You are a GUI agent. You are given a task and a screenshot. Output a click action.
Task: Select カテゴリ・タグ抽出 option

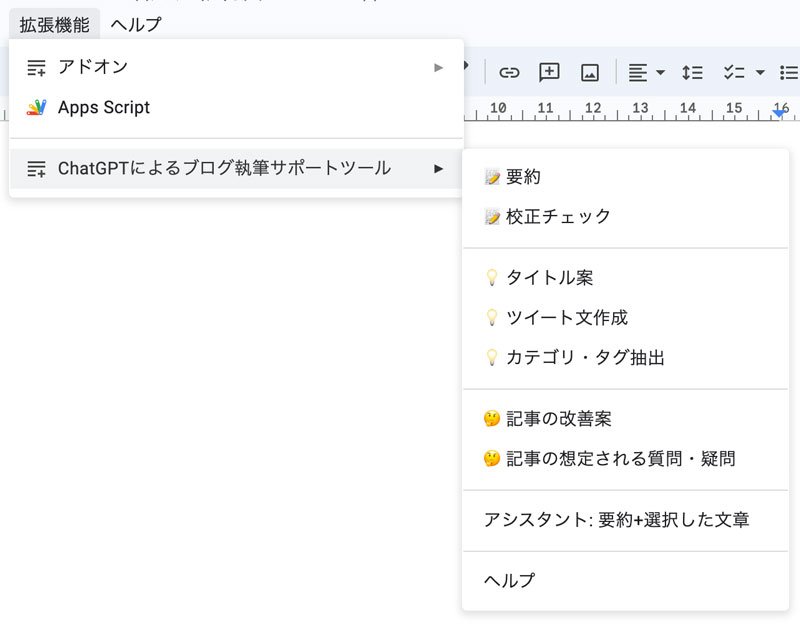[x=626, y=357]
